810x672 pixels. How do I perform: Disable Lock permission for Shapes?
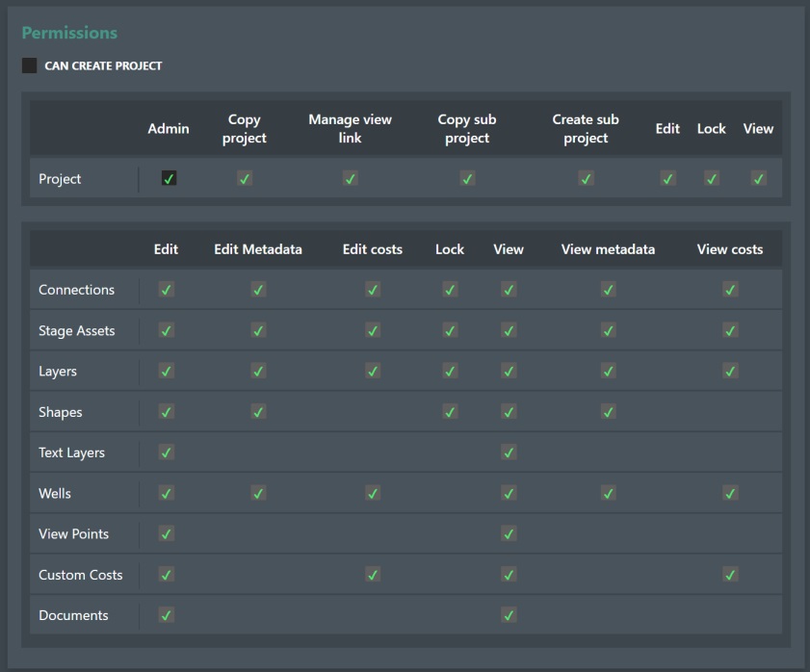click(x=450, y=412)
